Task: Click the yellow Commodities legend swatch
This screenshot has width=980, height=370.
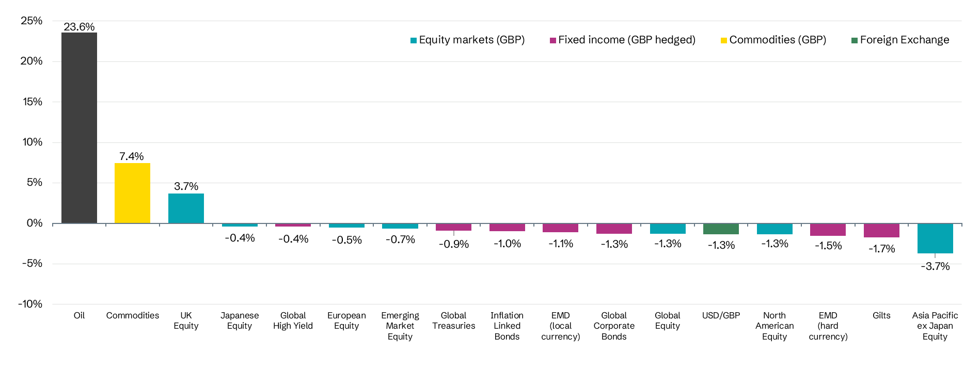Action: tap(724, 40)
